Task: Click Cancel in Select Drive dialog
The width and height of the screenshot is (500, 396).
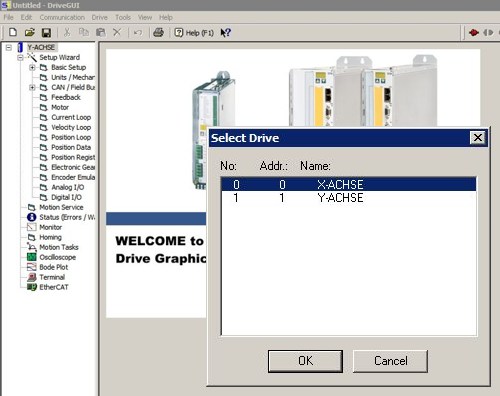Action: (x=390, y=361)
